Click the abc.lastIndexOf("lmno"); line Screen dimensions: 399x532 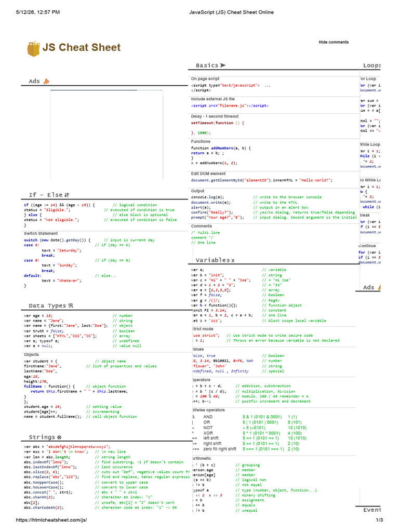pyautogui.click(x=50, y=467)
